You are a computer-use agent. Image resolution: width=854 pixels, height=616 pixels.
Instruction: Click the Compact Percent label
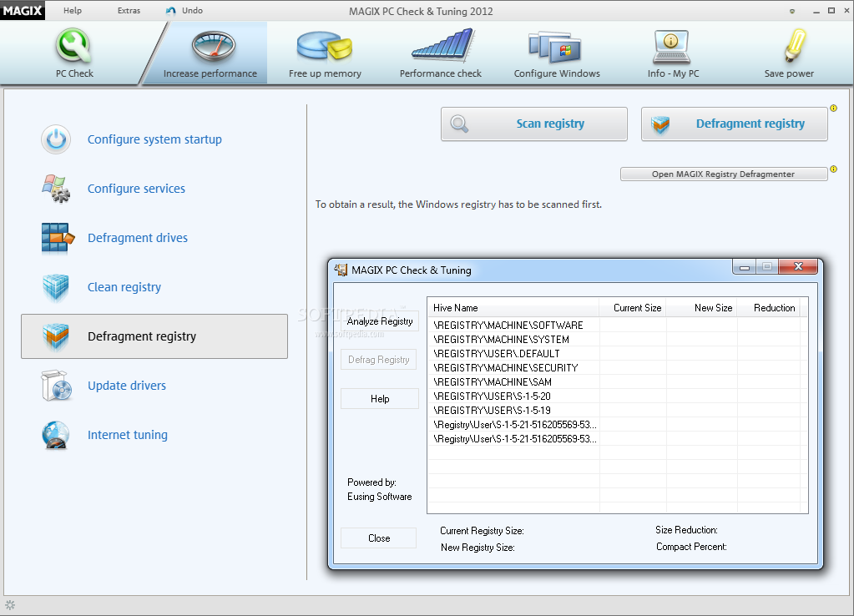tap(691, 546)
